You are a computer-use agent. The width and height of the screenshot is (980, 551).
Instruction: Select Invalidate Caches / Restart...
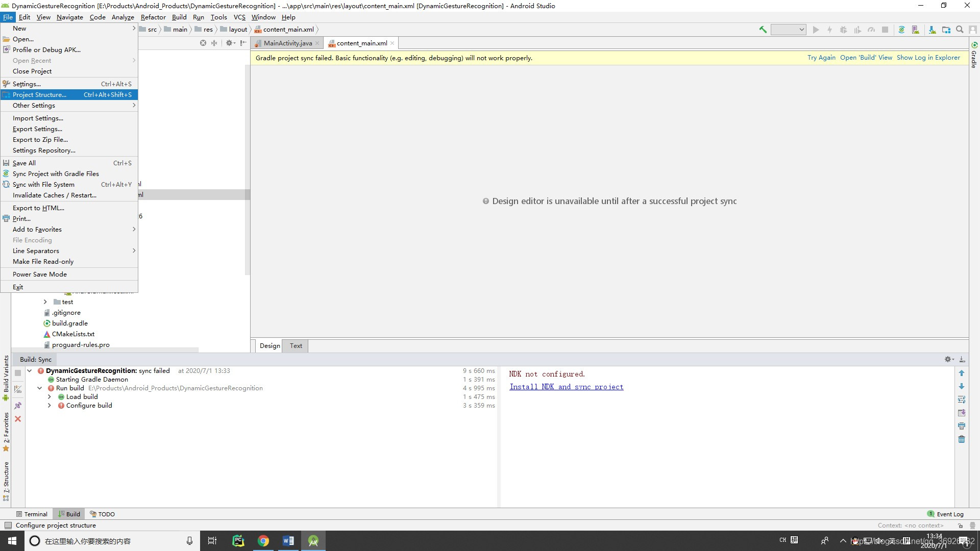point(69,195)
